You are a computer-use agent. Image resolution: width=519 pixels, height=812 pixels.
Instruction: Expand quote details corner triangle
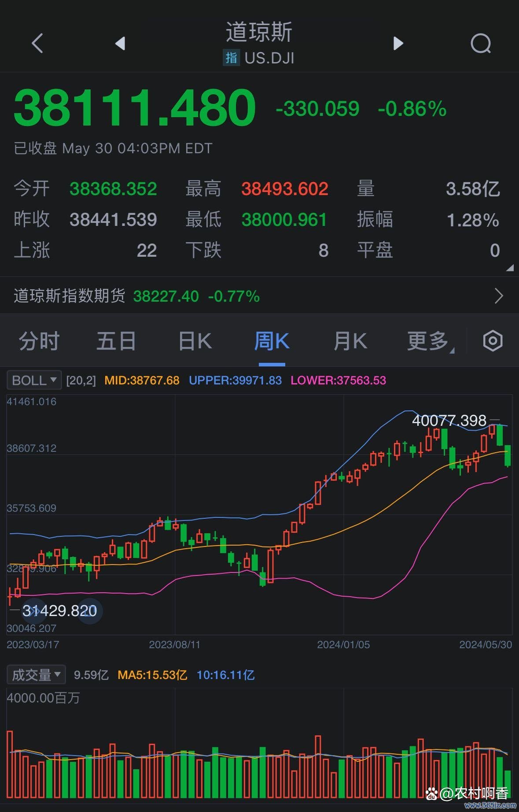[x=510, y=267]
